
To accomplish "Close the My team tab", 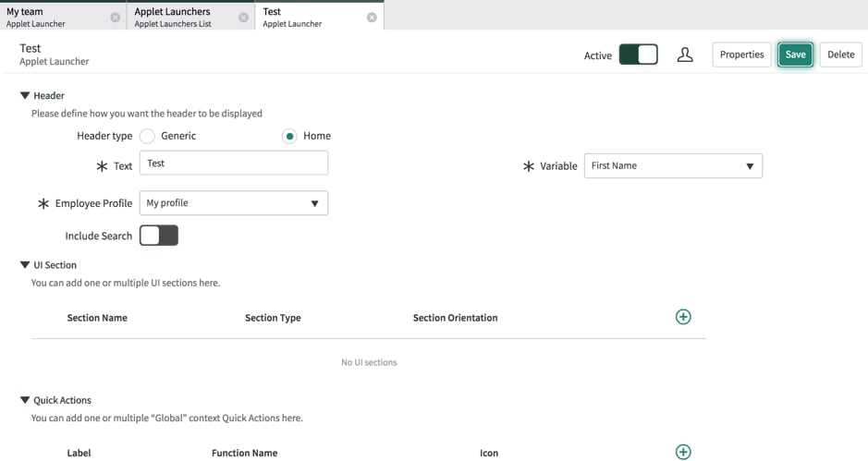I will coord(116,18).
